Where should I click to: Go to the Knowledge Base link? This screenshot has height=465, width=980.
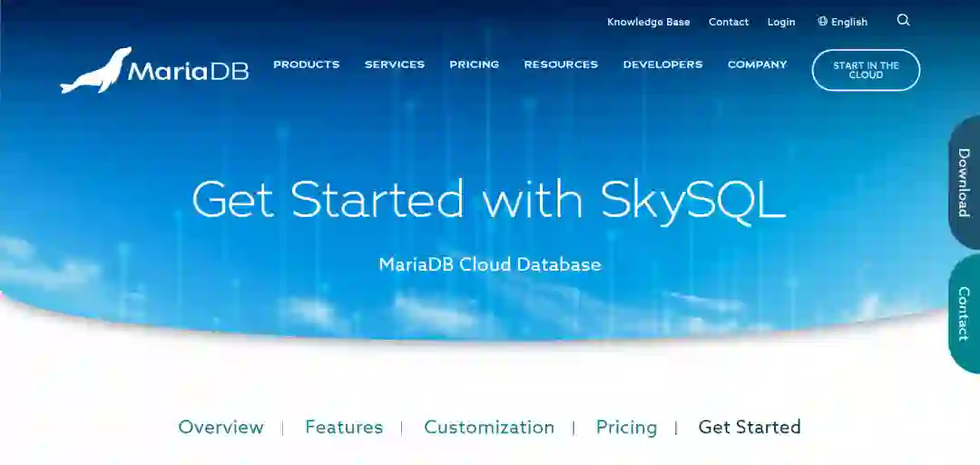pyautogui.click(x=649, y=22)
